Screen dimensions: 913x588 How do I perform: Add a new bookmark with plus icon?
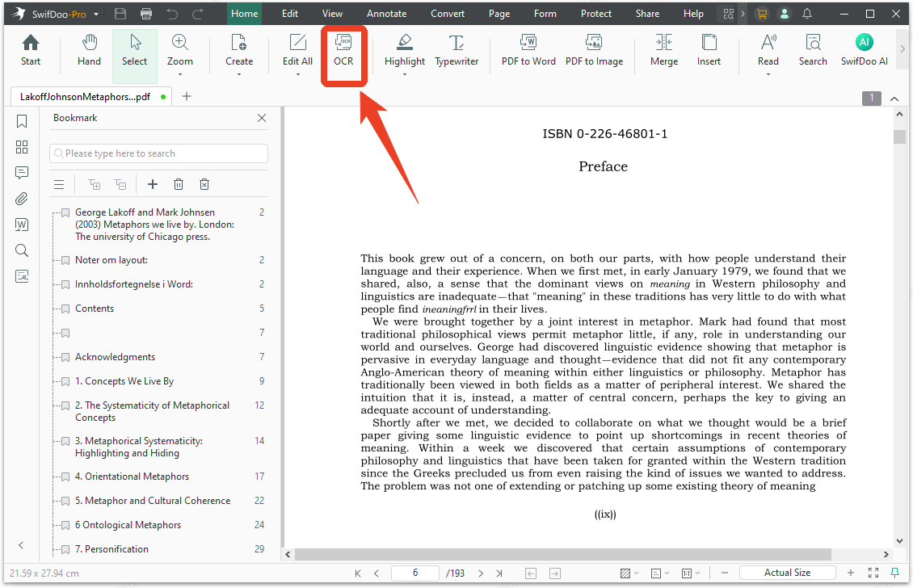click(x=153, y=184)
